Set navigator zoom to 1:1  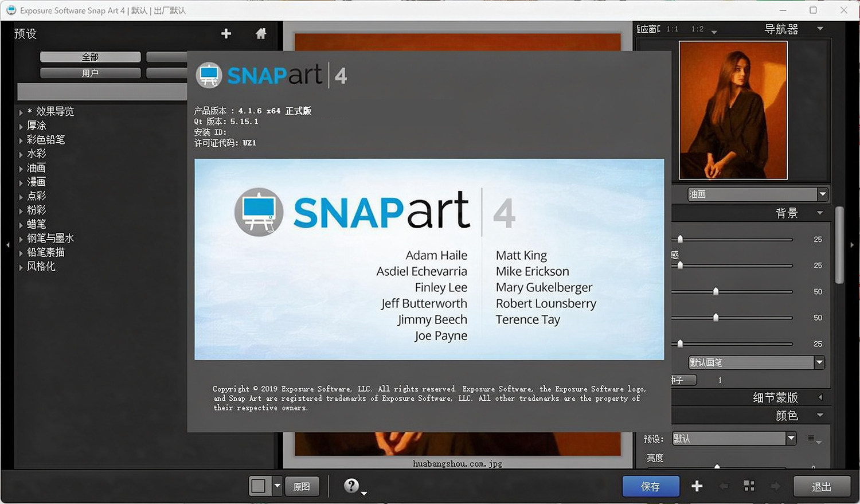click(673, 29)
